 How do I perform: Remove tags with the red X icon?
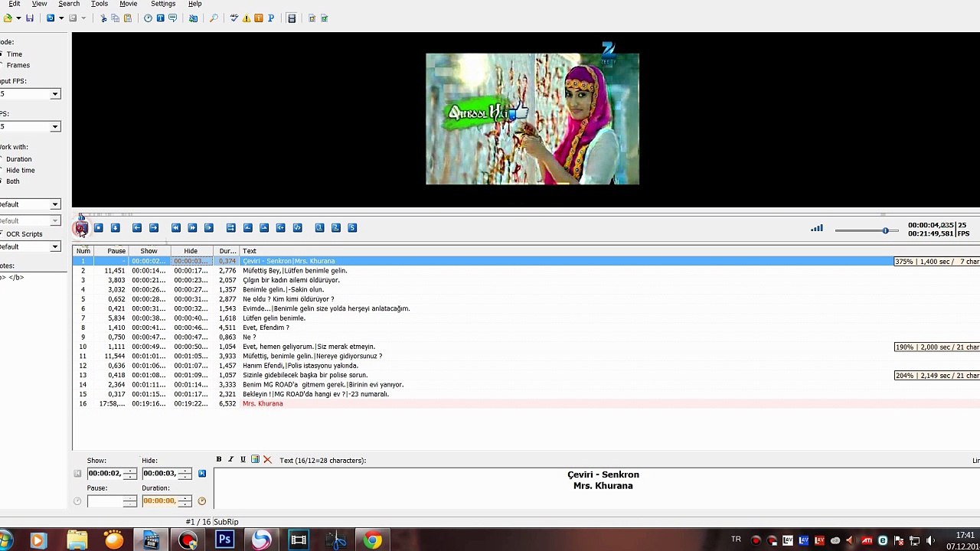pos(267,460)
